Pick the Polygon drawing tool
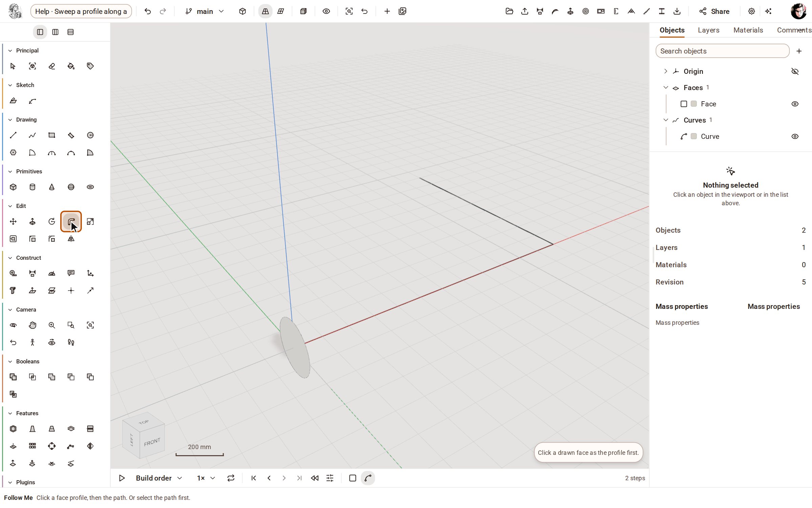 [x=13, y=152]
